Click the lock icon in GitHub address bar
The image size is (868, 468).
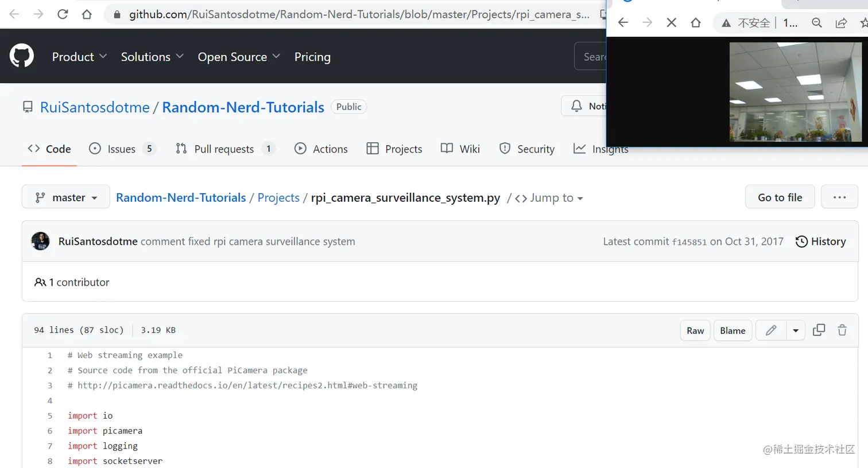pyautogui.click(x=117, y=14)
